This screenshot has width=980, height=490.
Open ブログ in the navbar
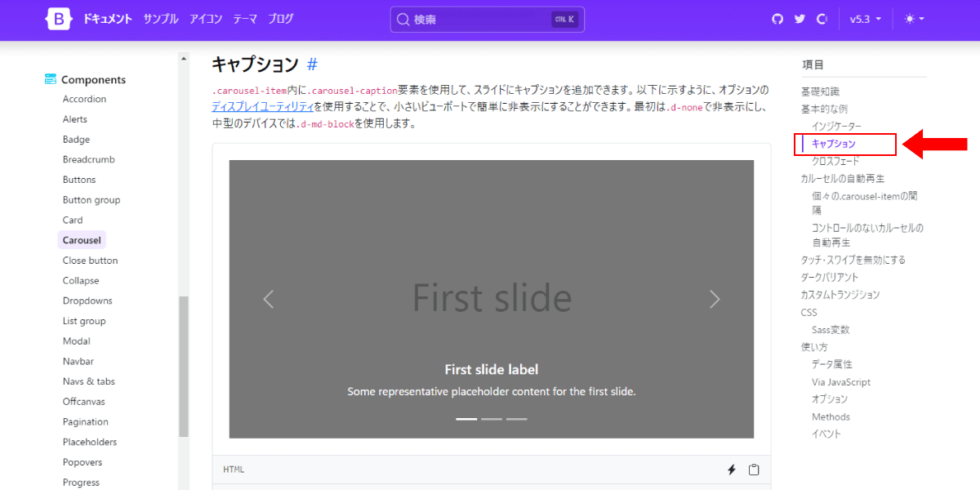[x=281, y=19]
